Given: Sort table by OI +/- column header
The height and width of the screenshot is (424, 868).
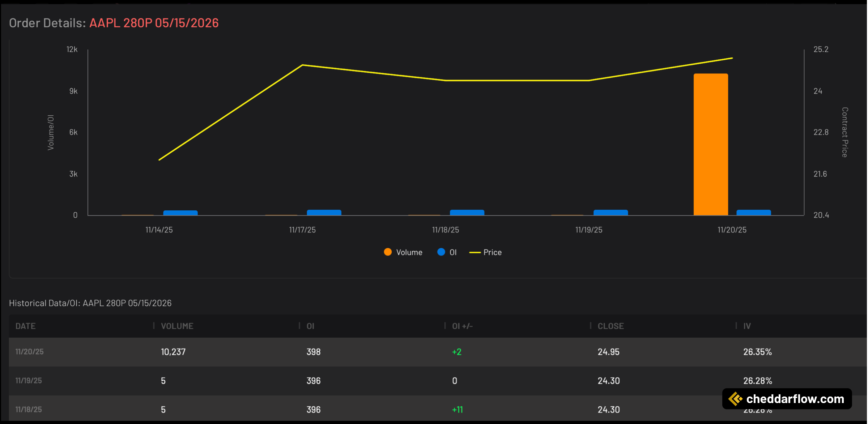Looking at the screenshot, I should 462,326.
